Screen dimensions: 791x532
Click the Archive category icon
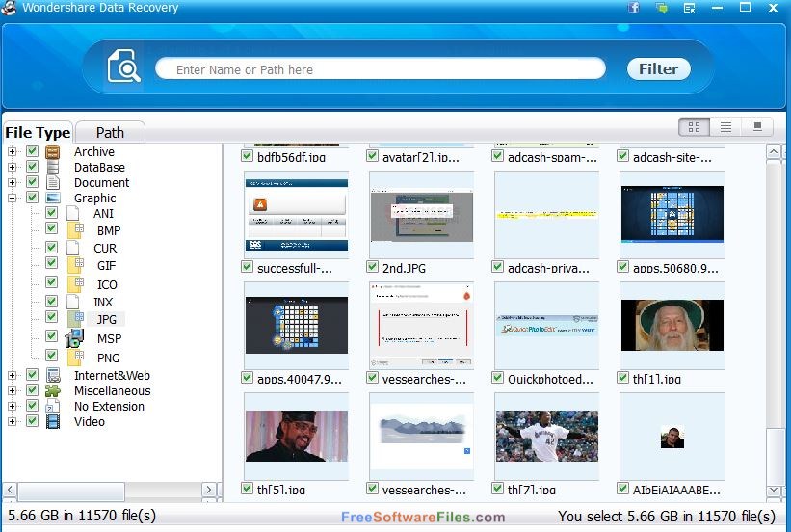coord(52,152)
